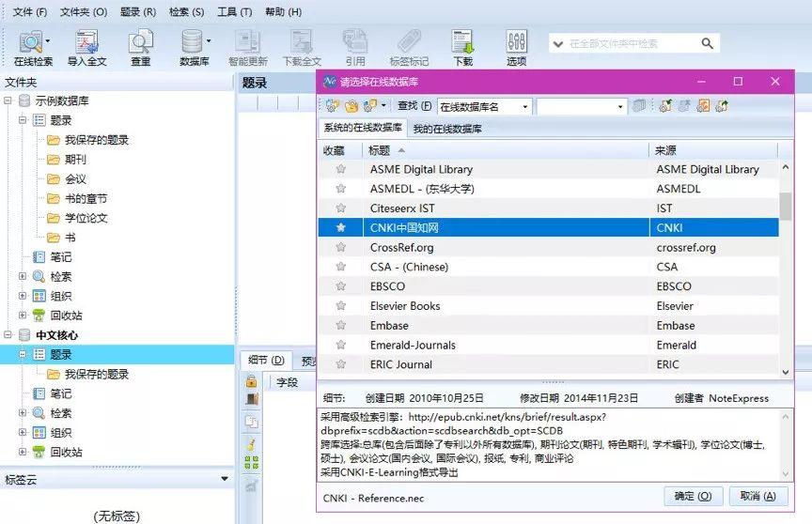Click the magnifier icon in the search box

tap(708, 44)
